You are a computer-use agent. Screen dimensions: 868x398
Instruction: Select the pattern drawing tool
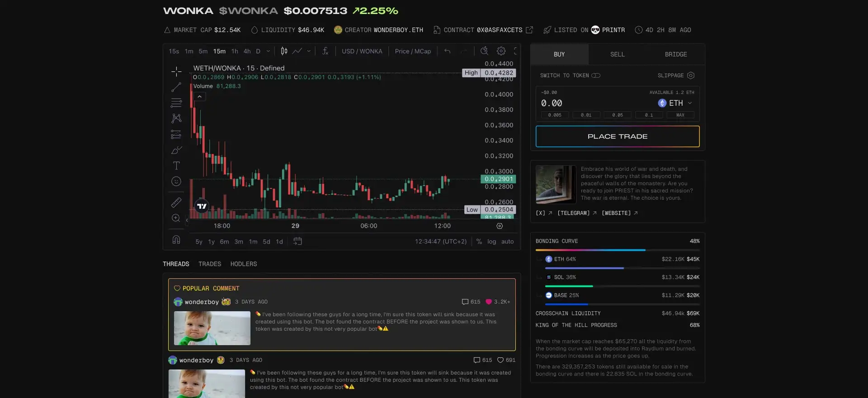coord(176,118)
